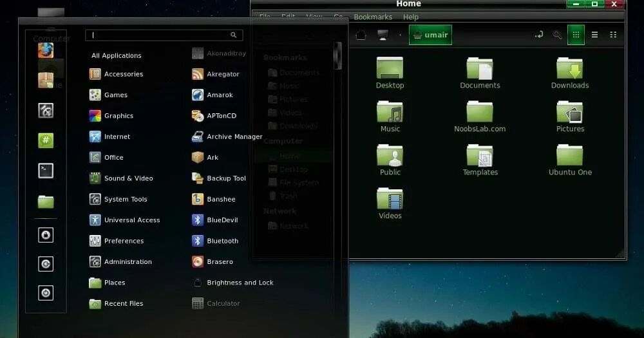Select the Downloads folder
644x338 pixels.
(570, 73)
